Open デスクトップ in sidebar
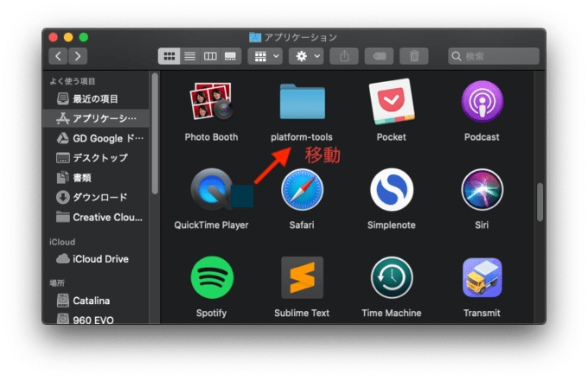This screenshot has width=588, height=380. 96,158
